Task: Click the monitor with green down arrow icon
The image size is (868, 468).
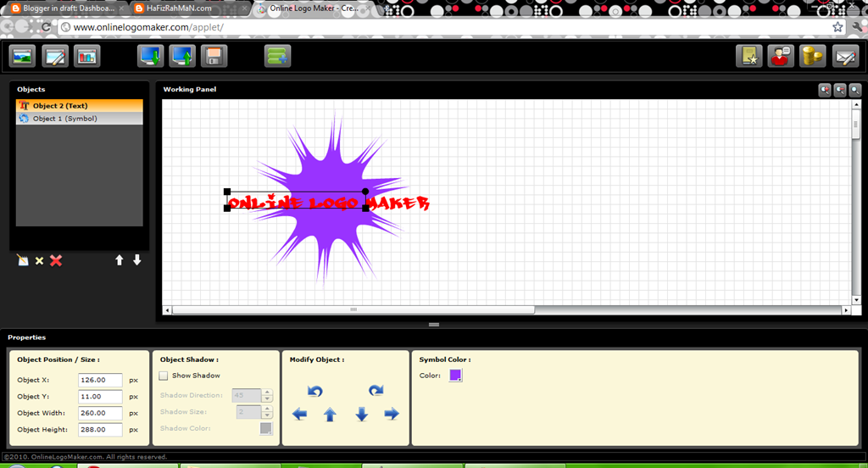Action: click(x=151, y=57)
